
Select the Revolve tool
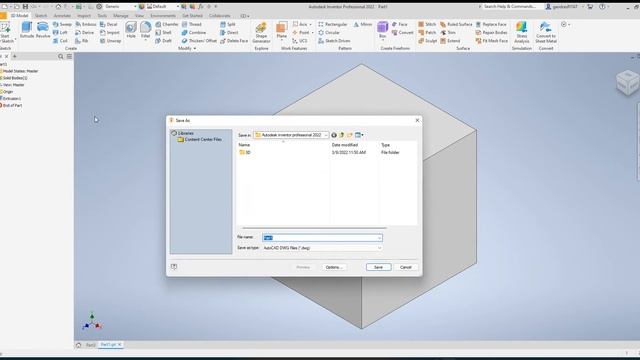[42, 30]
